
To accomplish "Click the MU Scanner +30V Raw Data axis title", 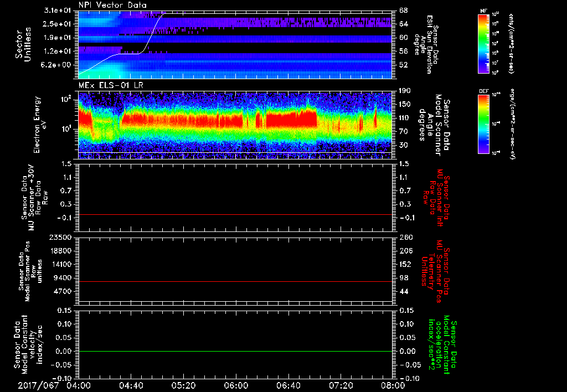I will pyautogui.click(x=34, y=198).
